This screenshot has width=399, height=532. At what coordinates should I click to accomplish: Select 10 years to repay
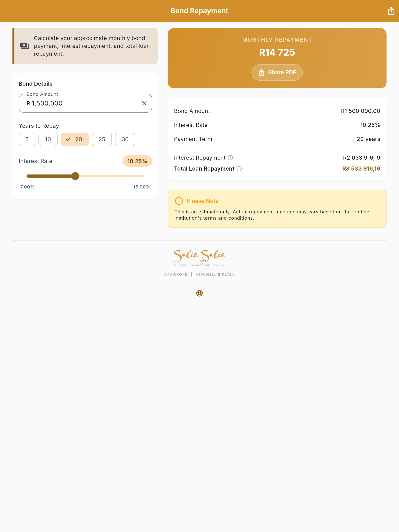(48, 139)
